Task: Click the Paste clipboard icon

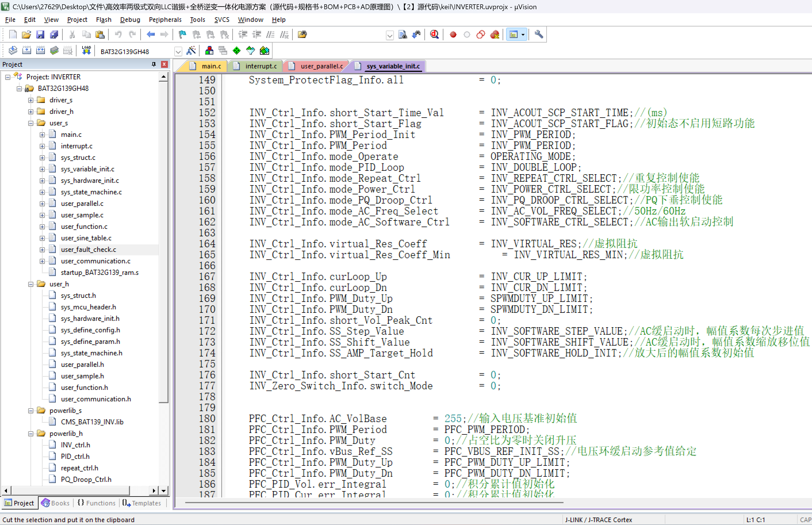Action: [x=100, y=35]
